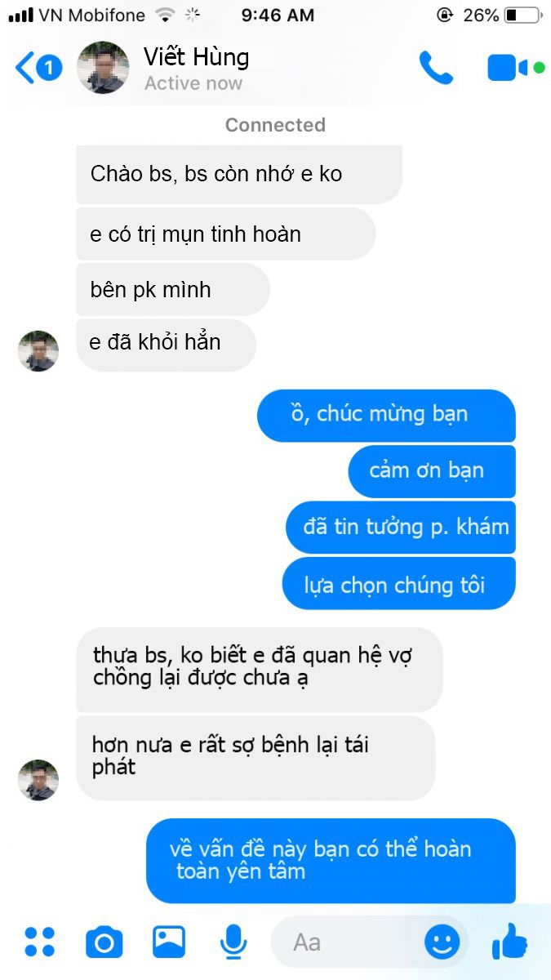
Task: Select the "ồ, chúc mừng bạn" message bubble
Action: [386, 415]
